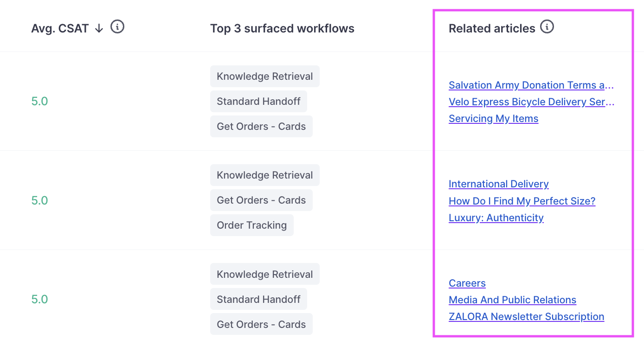This screenshot has height=346, width=644.
Task: Open Velo Express Bicycle Delivery article
Action: pos(531,102)
